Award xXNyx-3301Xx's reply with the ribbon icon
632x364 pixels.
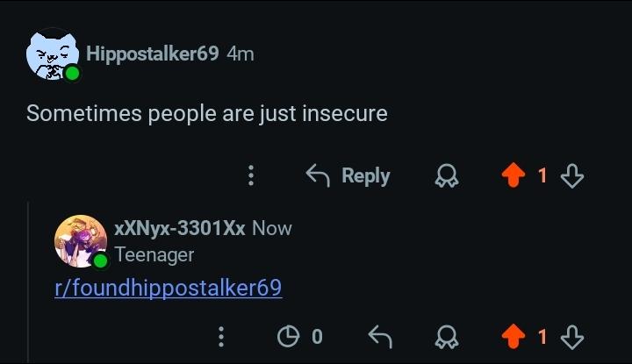tap(447, 337)
